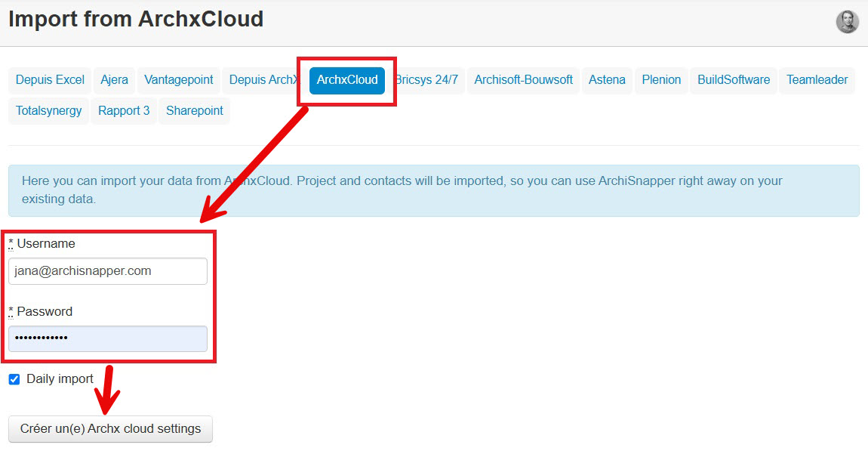Switch to the BuildSoftware tab

pyautogui.click(x=734, y=80)
